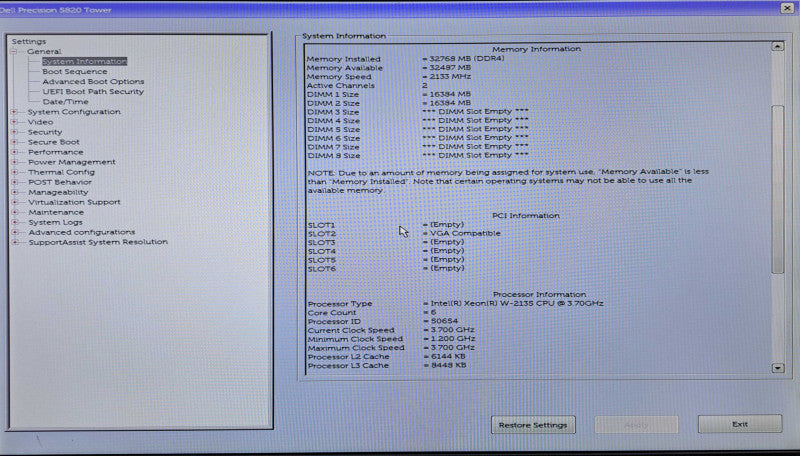Expand the Video settings node

14,122
